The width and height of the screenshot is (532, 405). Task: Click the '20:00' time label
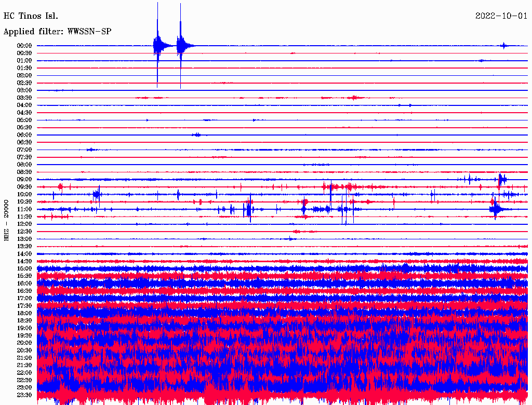coord(24,343)
